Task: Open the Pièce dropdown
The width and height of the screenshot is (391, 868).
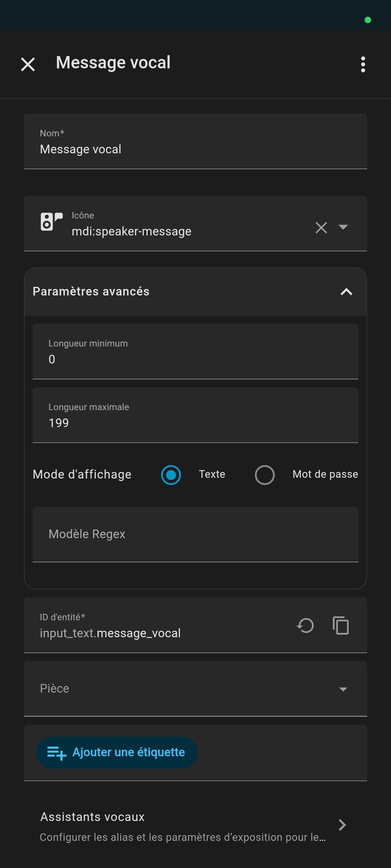Action: (x=195, y=689)
